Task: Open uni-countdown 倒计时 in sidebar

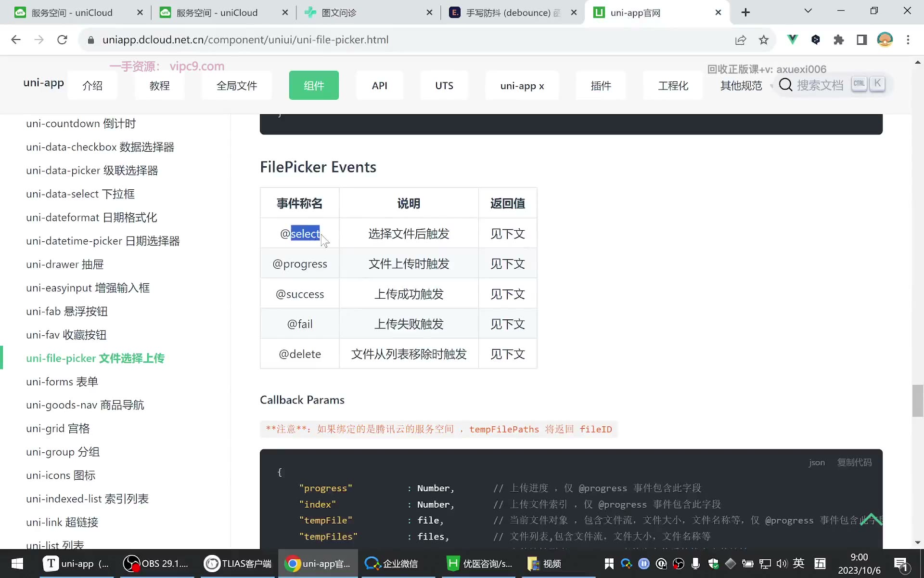Action: pos(81,124)
